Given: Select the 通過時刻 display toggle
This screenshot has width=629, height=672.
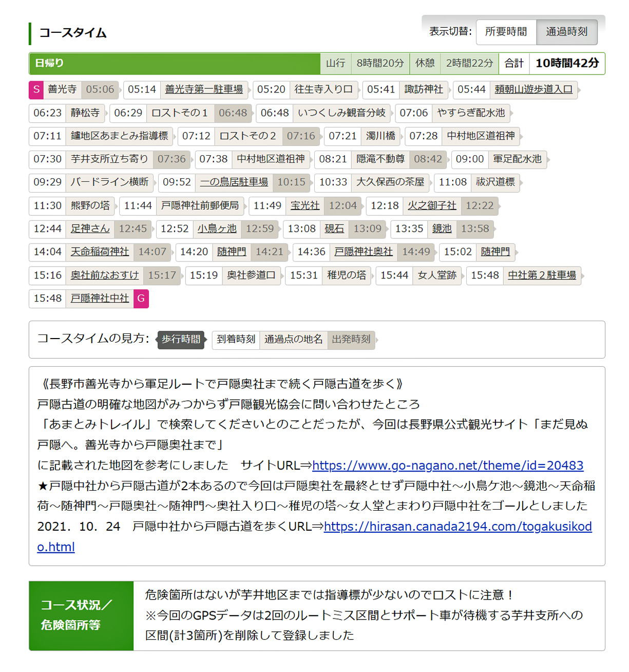Looking at the screenshot, I should point(566,32).
